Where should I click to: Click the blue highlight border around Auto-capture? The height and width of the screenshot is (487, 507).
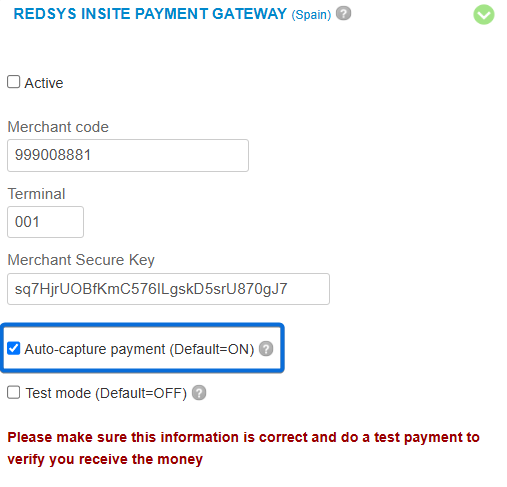pos(142,325)
